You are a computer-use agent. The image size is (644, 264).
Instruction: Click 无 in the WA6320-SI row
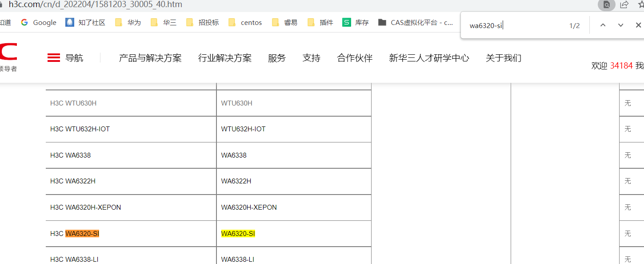tap(628, 233)
